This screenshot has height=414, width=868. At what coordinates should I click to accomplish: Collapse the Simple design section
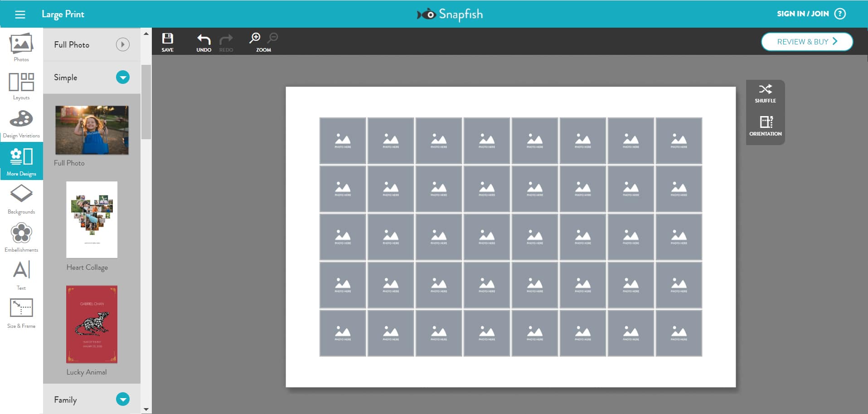(122, 77)
